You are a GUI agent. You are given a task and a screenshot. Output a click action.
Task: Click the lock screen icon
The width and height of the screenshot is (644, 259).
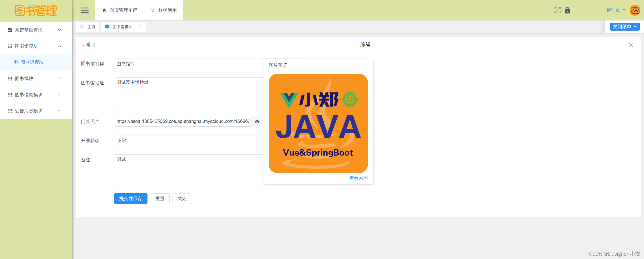(x=568, y=10)
